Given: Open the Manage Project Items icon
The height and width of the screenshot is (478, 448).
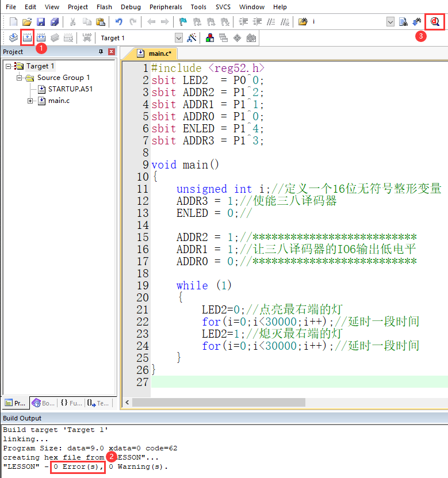Looking at the screenshot, I should point(210,38).
